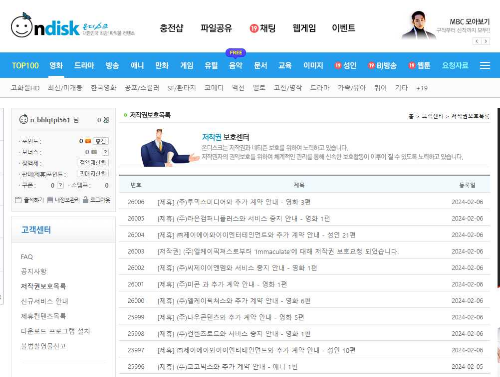Click the question mark beside 보너스
500x377 pixels.
coord(106,152)
